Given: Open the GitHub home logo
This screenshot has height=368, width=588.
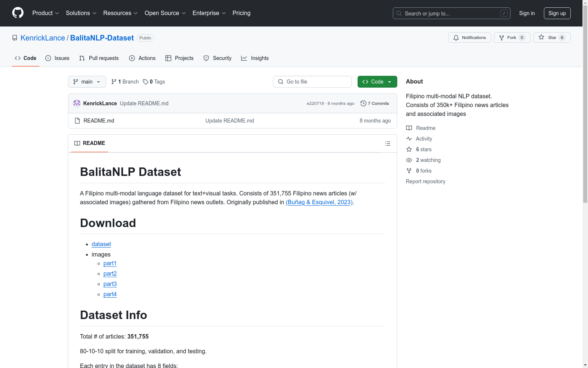Looking at the screenshot, I should pyautogui.click(x=18, y=13).
